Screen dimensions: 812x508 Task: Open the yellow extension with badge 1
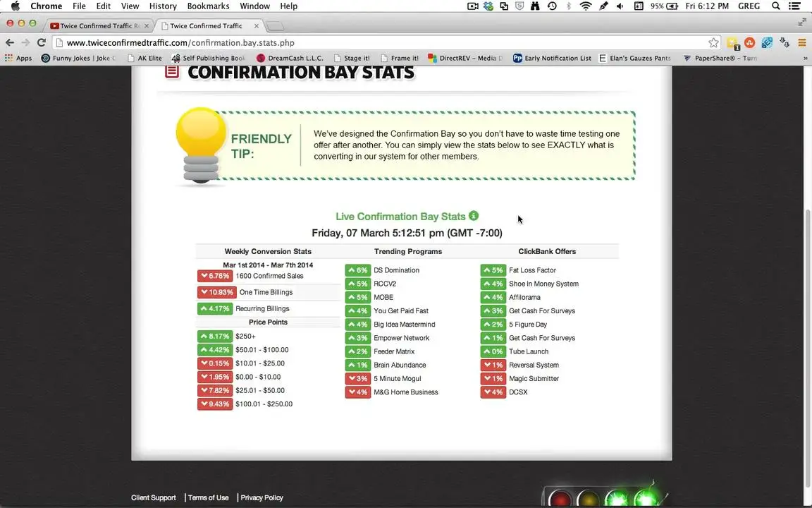coord(733,43)
